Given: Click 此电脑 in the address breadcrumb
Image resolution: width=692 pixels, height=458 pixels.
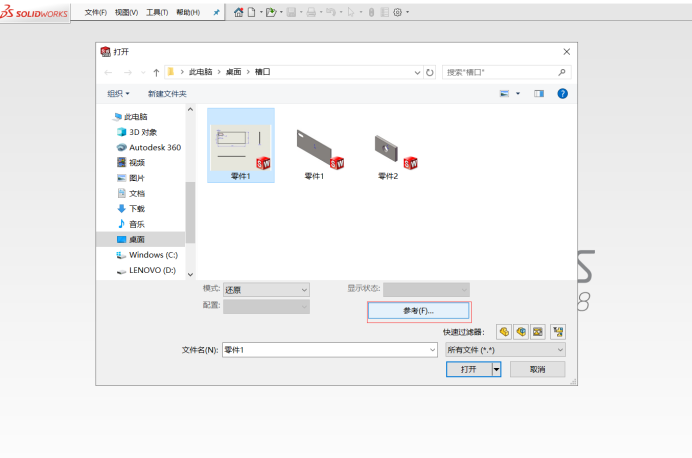Looking at the screenshot, I should point(200,72).
